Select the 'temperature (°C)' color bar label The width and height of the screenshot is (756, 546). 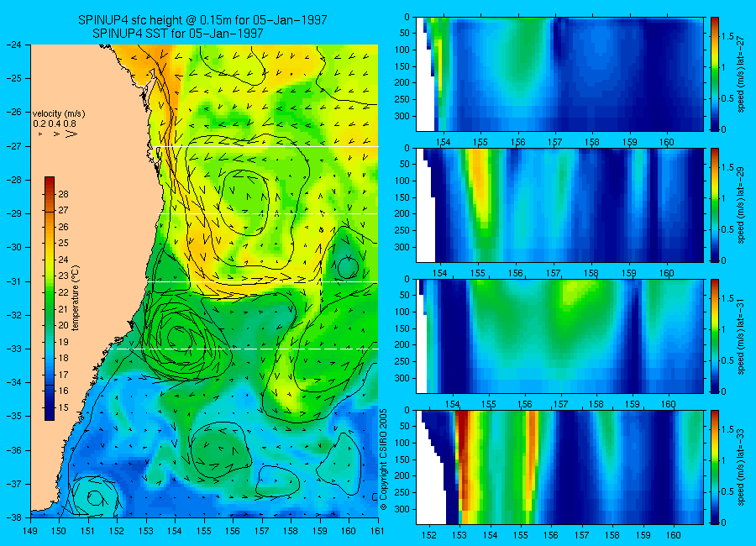coord(76,298)
